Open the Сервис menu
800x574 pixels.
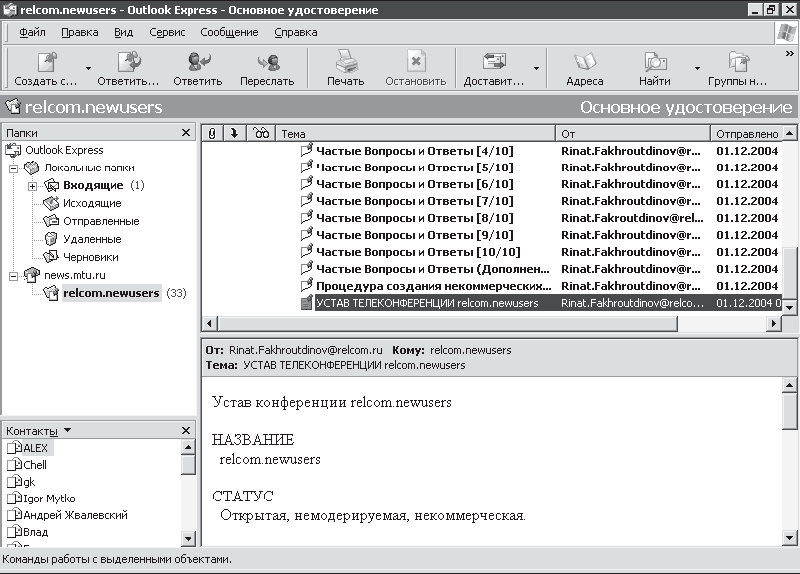pos(167,32)
